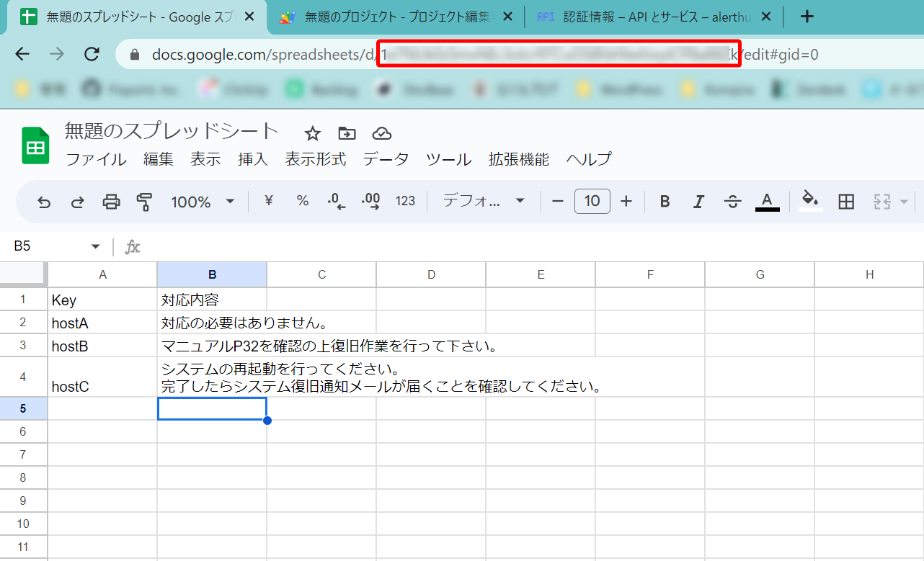The image size is (924, 561).
Task: Redo the last action
Action: (x=77, y=202)
